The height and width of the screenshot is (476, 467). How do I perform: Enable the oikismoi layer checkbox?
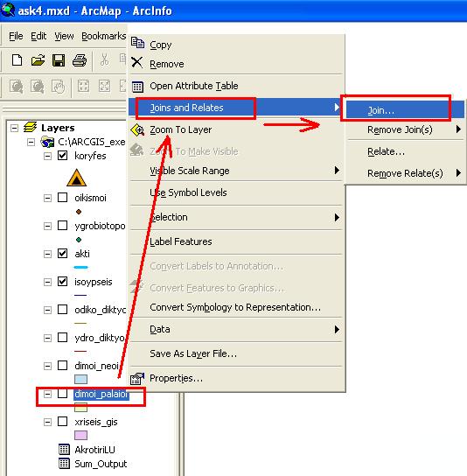tap(62, 198)
